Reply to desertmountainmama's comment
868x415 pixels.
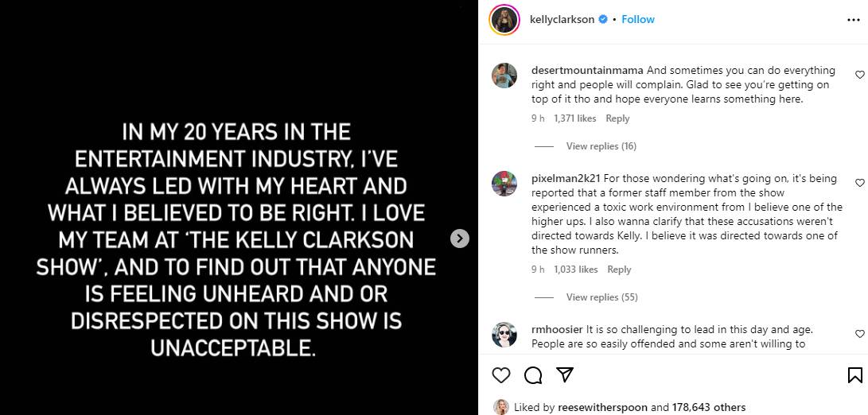point(617,118)
